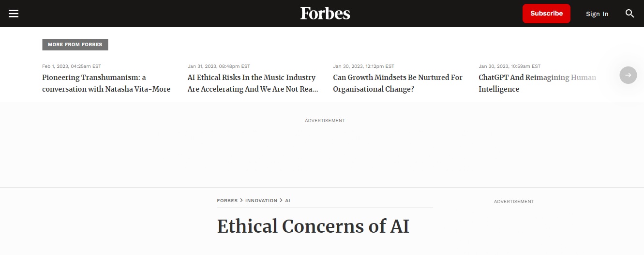Open the search magnifier icon

click(x=629, y=14)
